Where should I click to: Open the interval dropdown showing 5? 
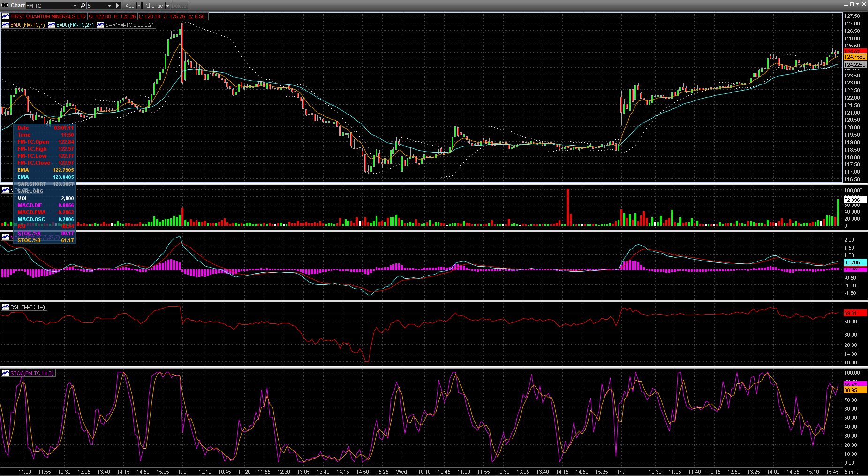tap(110, 6)
